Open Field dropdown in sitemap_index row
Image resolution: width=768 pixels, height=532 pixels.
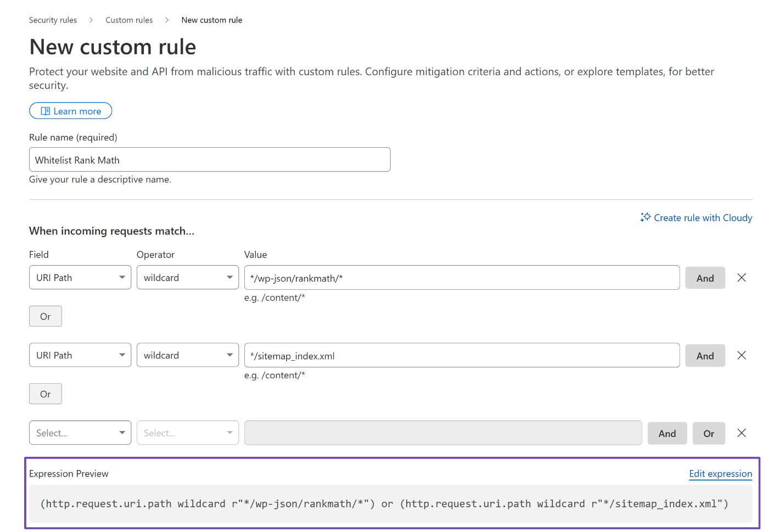point(80,355)
